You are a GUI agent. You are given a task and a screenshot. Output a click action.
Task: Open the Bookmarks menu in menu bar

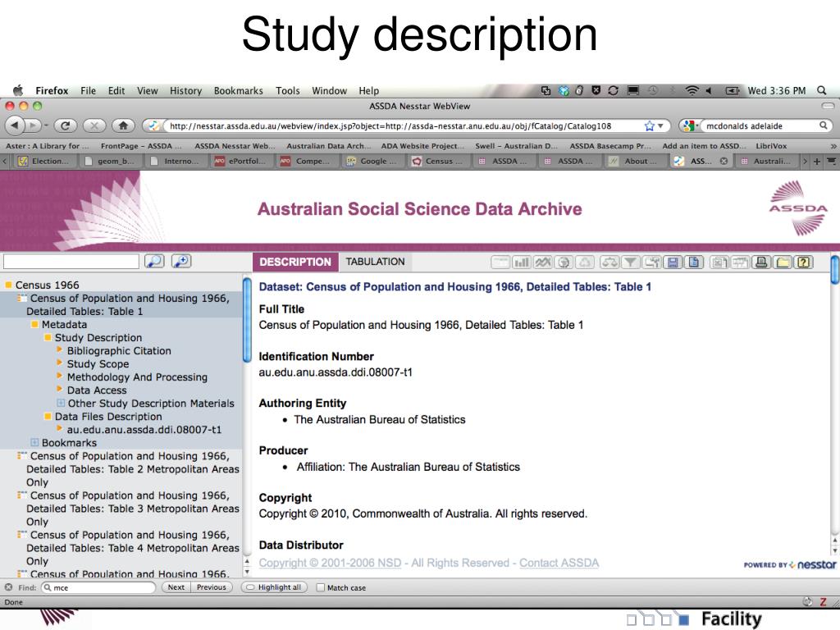point(239,90)
